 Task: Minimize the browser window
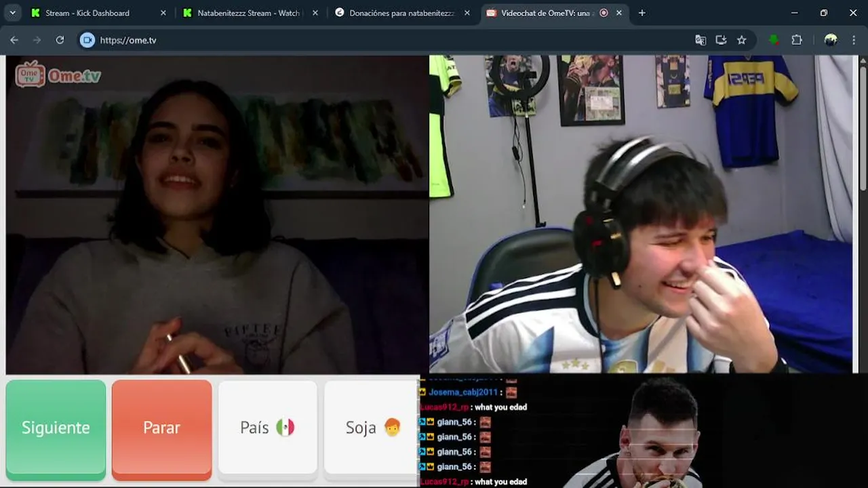(x=794, y=13)
